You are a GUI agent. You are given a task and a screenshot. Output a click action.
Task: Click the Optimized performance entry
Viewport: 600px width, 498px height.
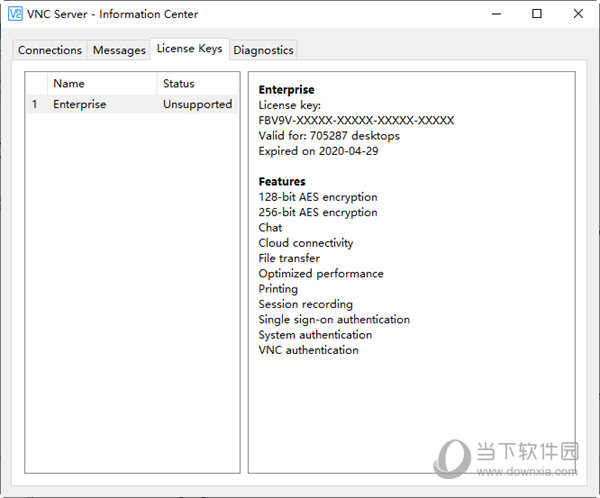(x=321, y=274)
